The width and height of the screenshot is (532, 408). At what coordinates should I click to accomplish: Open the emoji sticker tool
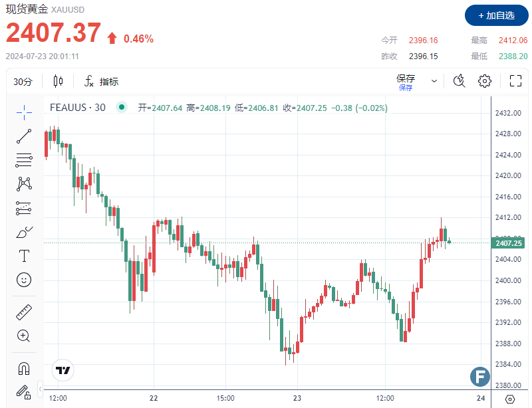coord(24,280)
